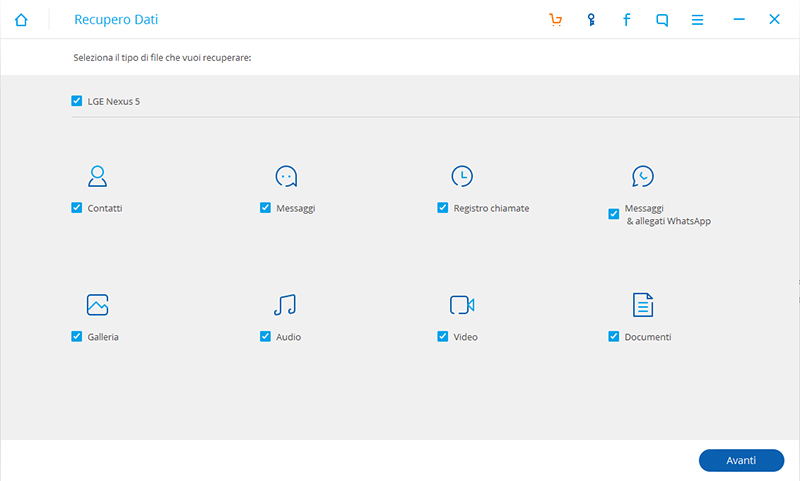The image size is (800, 481).
Task: Disable the Registro chiamate checkbox
Action: tap(443, 208)
